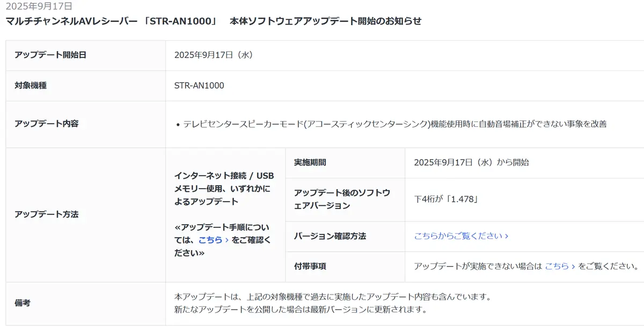Click the アップデート開始日 row header
644x330 pixels.
[85, 55]
